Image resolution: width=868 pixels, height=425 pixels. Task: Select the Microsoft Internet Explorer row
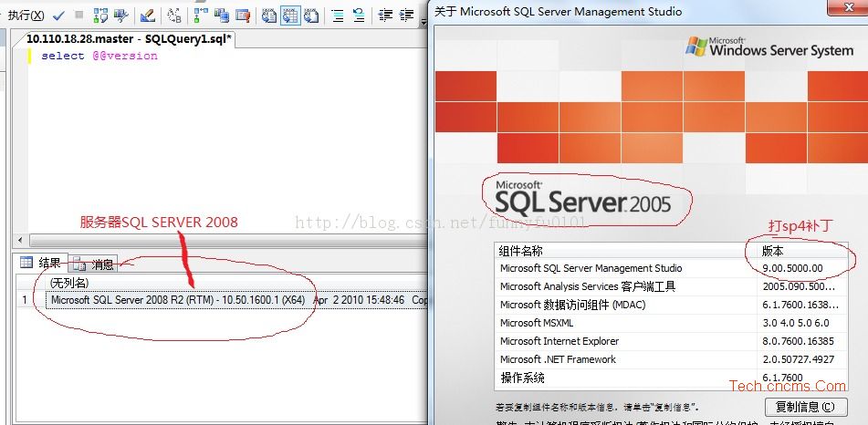[x=671, y=341]
